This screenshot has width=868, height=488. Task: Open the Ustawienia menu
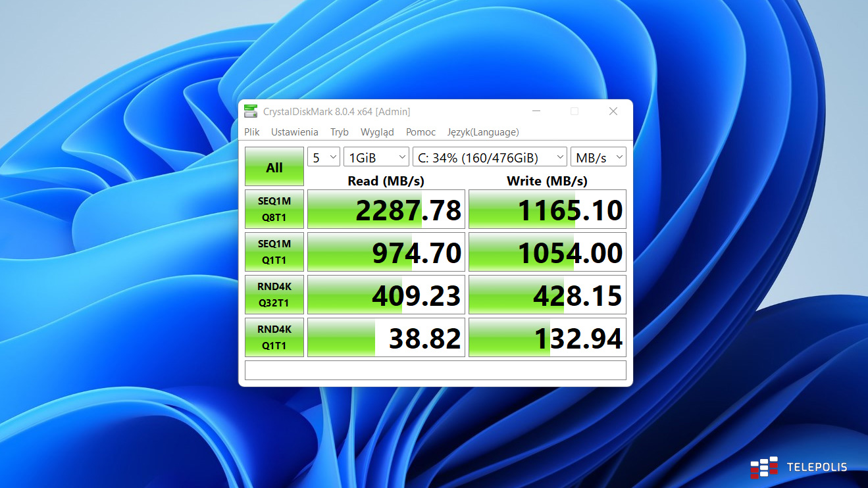pos(294,132)
